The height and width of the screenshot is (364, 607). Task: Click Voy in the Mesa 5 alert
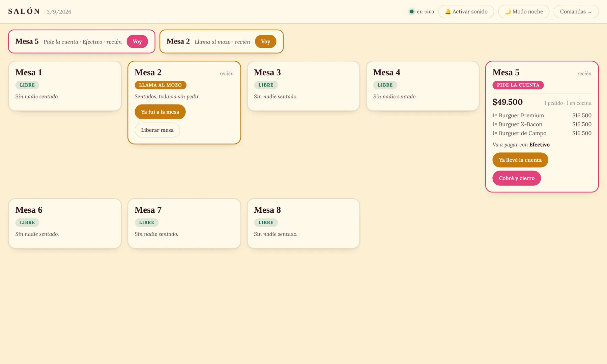coord(137,41)
